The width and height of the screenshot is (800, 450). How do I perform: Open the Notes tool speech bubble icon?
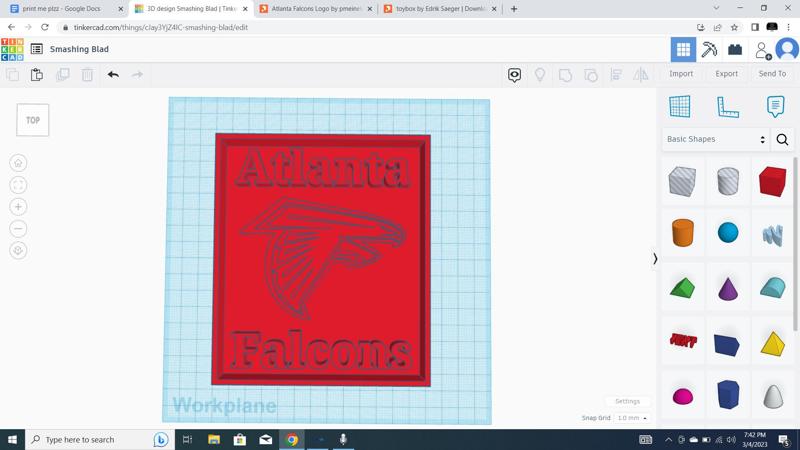514,75
